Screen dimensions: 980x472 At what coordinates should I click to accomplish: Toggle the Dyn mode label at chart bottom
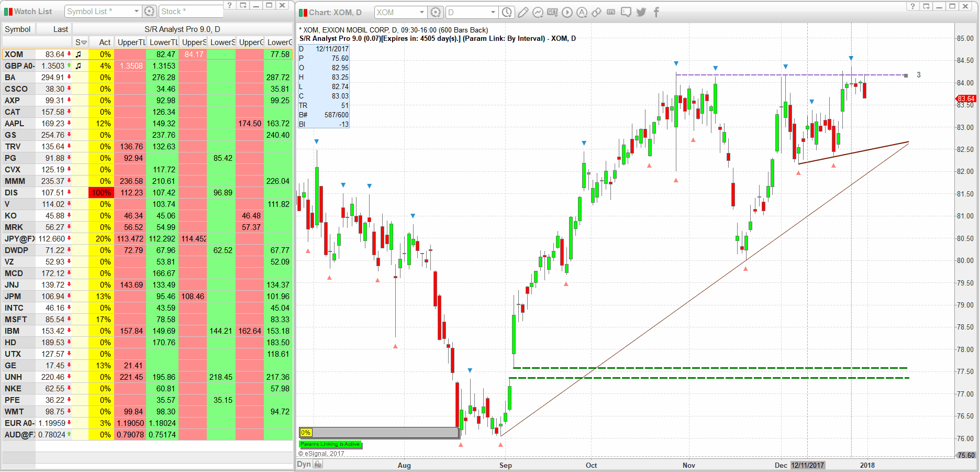coord(304,464)
